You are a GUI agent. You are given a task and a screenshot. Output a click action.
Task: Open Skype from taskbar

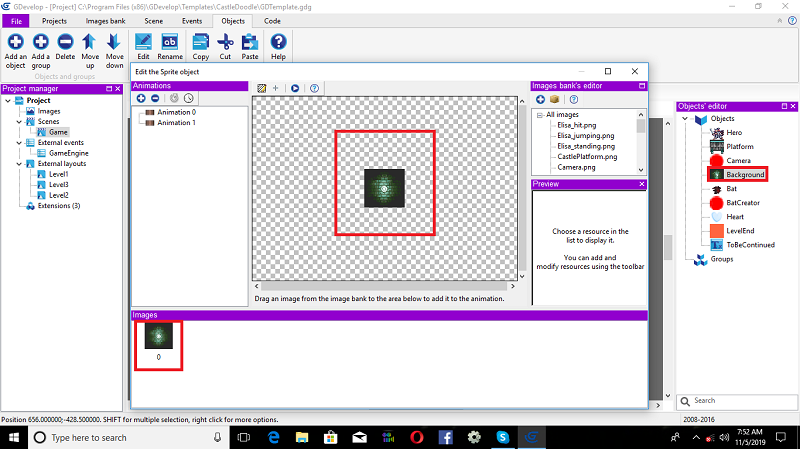click(503, 438)
